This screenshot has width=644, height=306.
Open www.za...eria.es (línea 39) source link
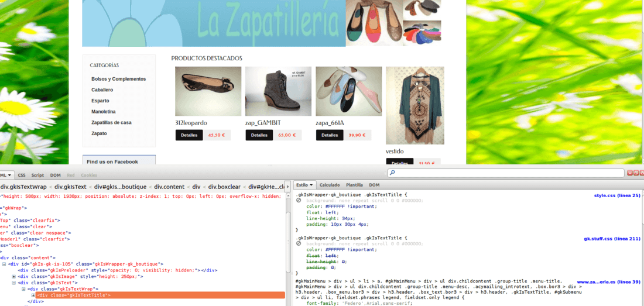609,282
